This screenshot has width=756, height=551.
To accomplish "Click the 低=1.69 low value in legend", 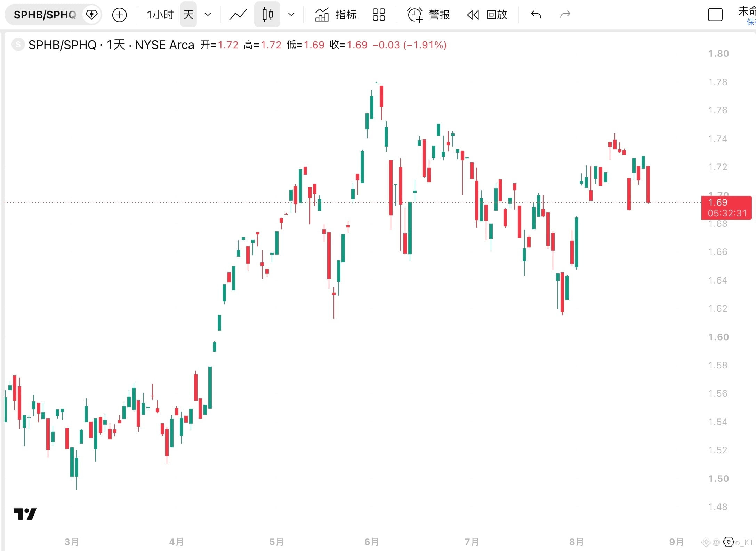I will [x=305, y=45].
